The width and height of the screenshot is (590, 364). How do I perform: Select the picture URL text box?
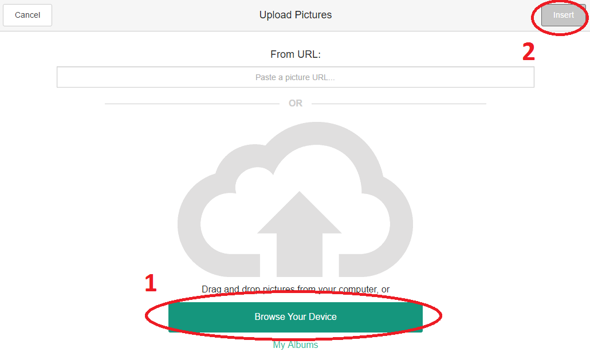(295, 77)
